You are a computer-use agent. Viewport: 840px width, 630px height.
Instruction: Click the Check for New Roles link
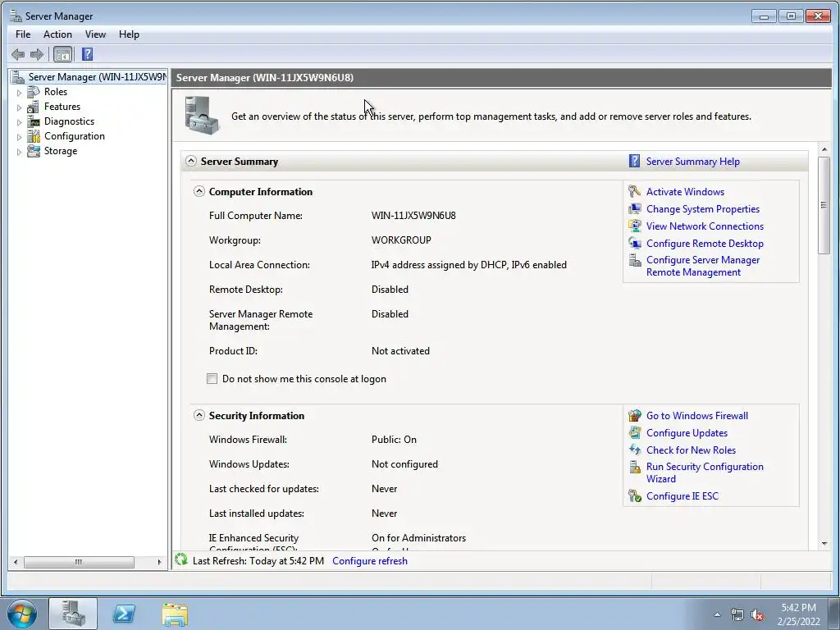[x=691, y=450]
